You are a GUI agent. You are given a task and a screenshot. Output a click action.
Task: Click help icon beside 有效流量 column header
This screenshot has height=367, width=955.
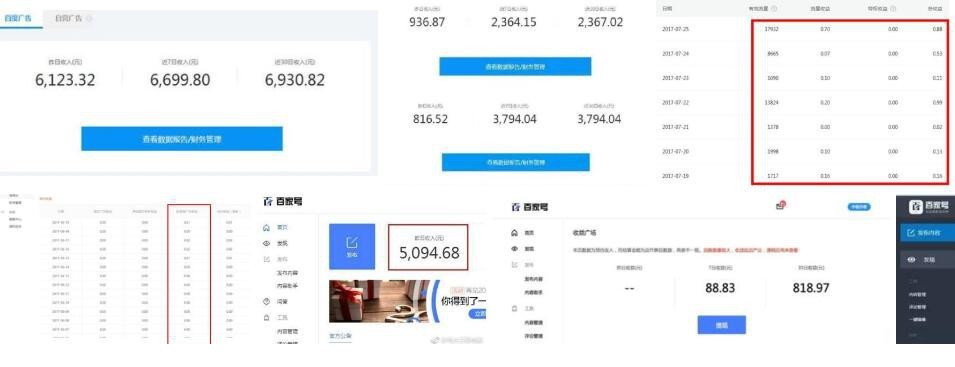coord(774,9)
